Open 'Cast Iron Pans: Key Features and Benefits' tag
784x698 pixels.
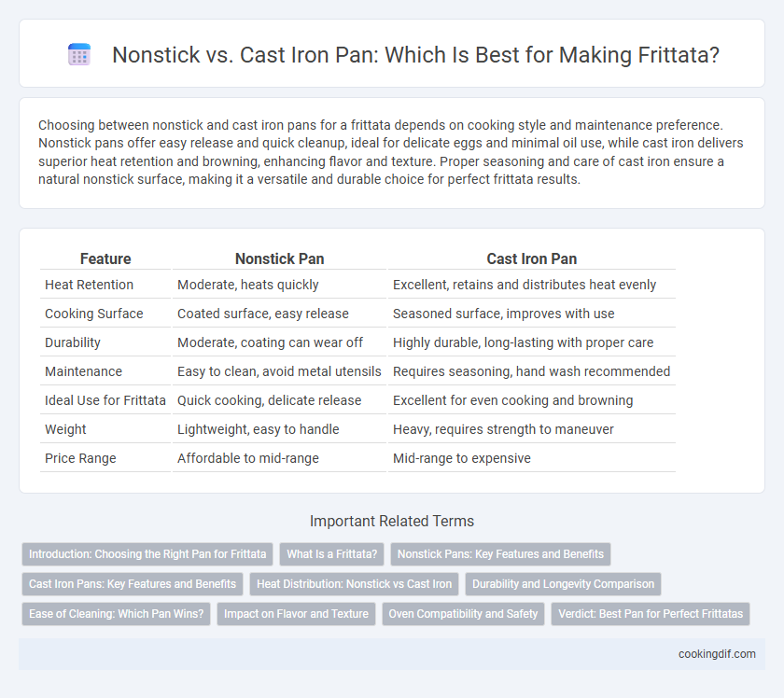pos(133,584)
